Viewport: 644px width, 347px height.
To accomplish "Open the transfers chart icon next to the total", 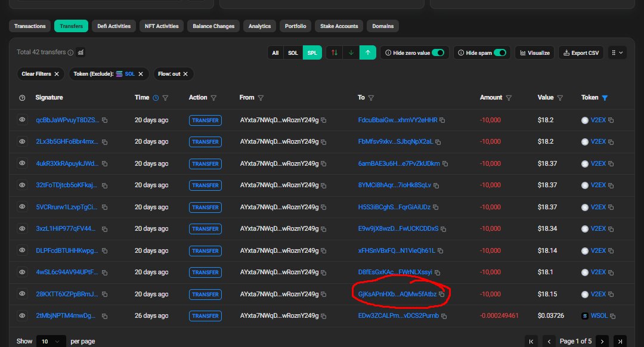I will tap(81, 52).
